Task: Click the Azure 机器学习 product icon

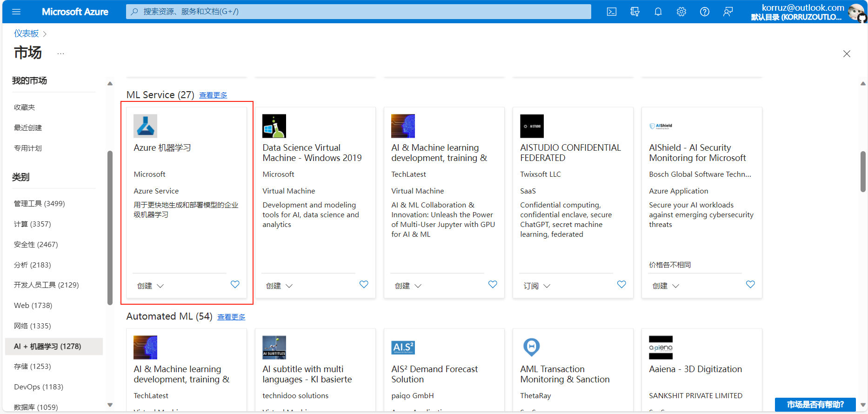Action: [145, 126]
